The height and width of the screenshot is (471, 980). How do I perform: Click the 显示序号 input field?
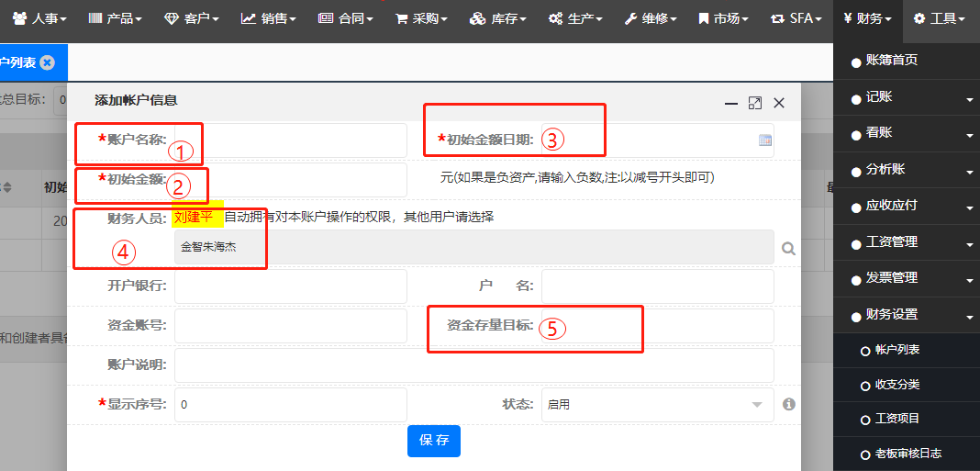tap(291, 405)
